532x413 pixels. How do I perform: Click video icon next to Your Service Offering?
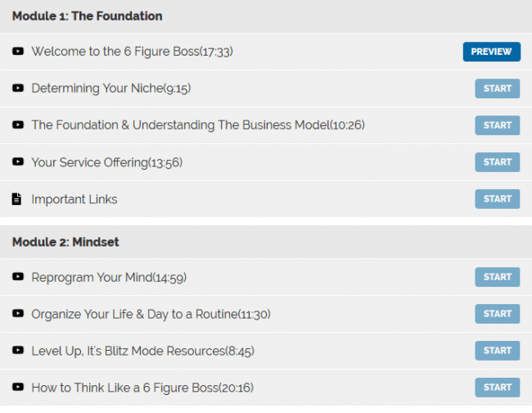pos(18,162)
